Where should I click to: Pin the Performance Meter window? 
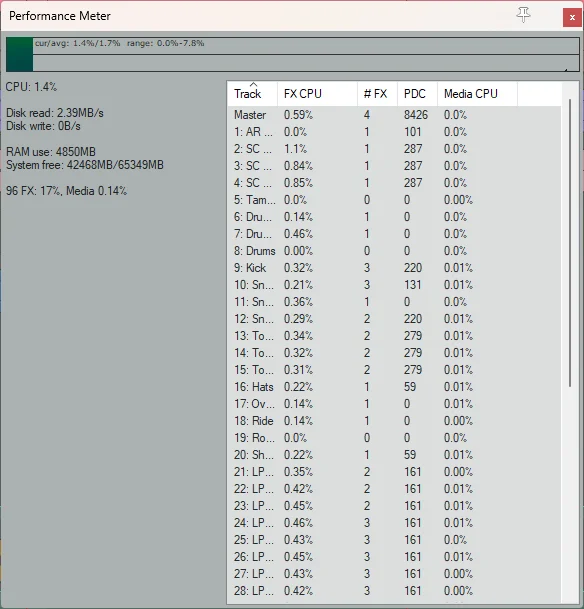[523, 15]
